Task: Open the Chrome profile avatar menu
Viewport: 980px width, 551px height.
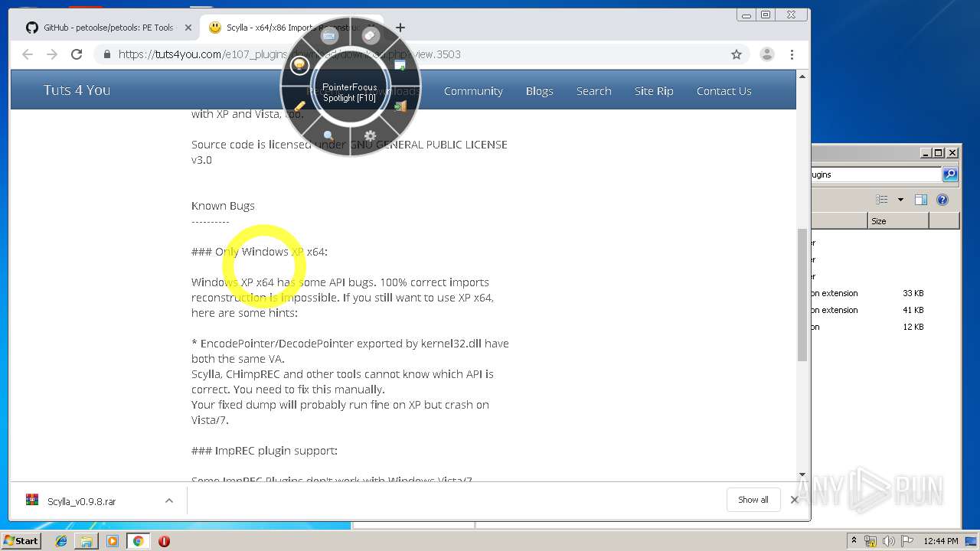Action: pyautogui.click(x=766, y=54)
